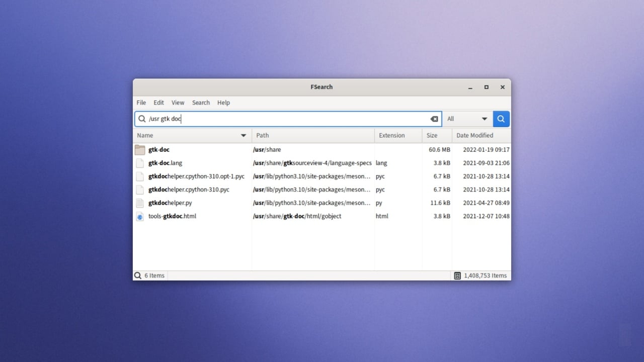The image size is (644, 362).
Task: Click the 60.6 MB size value
Action: [440, 150]
